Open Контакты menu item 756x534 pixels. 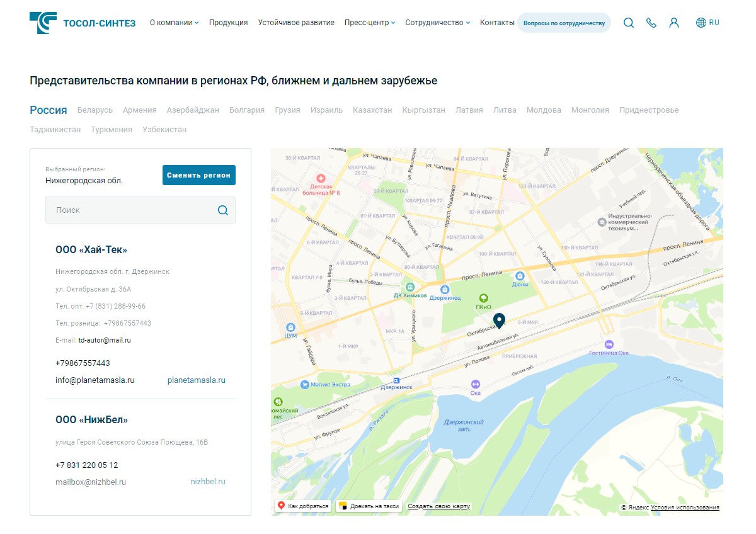(497, 23)
